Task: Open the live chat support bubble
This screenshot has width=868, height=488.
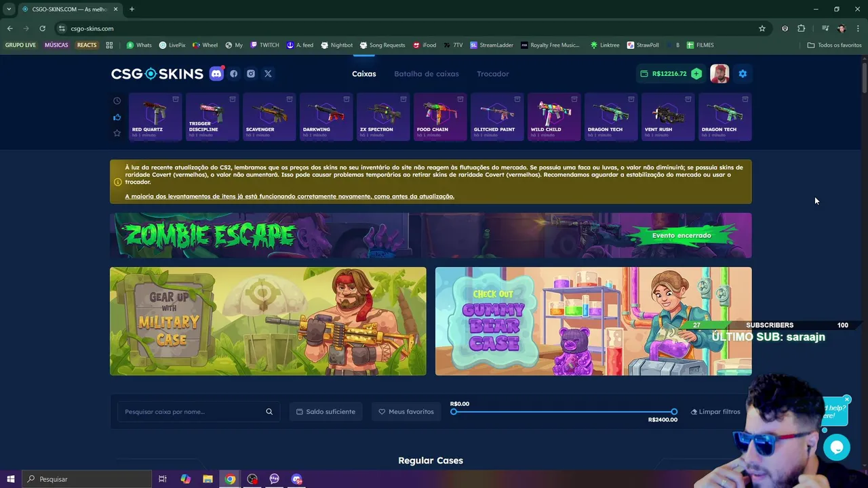Action: (x=836, y=447)
